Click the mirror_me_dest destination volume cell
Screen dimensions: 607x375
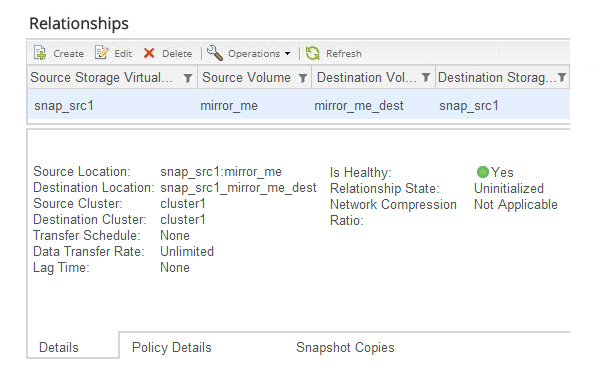point(359,106)
